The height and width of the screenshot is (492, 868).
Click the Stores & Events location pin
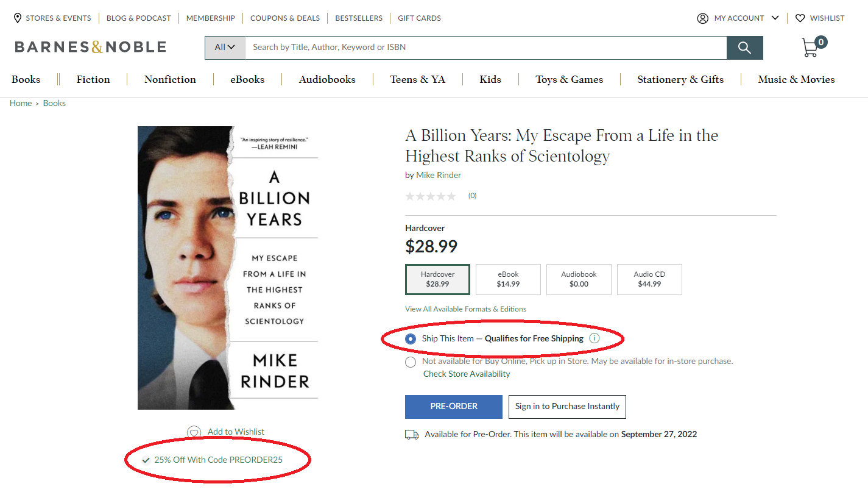coord(18,18)
